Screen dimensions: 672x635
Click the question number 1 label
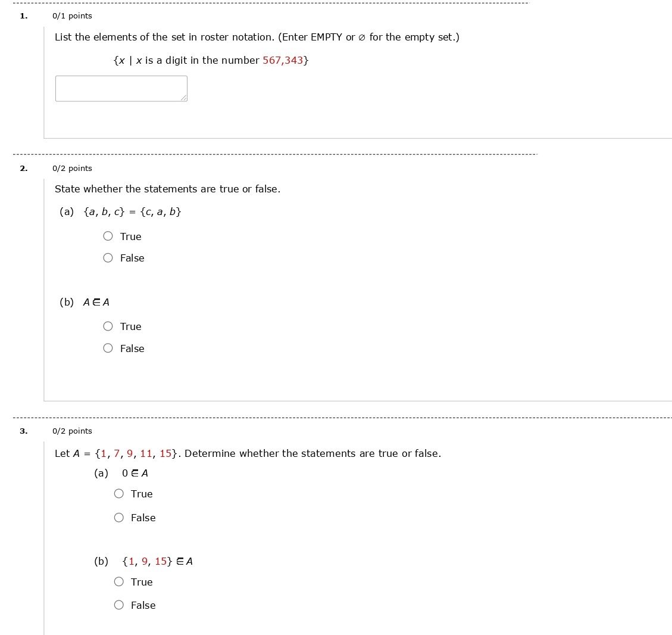coord(23,16)
